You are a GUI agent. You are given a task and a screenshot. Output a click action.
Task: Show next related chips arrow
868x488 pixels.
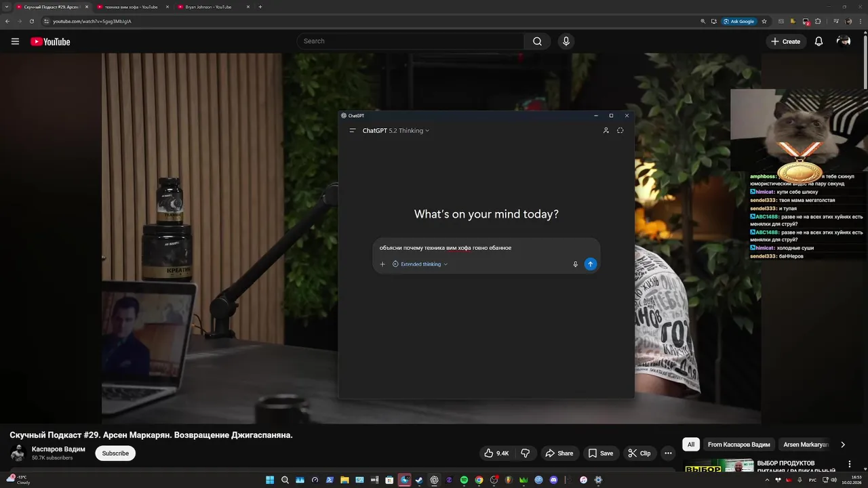pos(843,445)
